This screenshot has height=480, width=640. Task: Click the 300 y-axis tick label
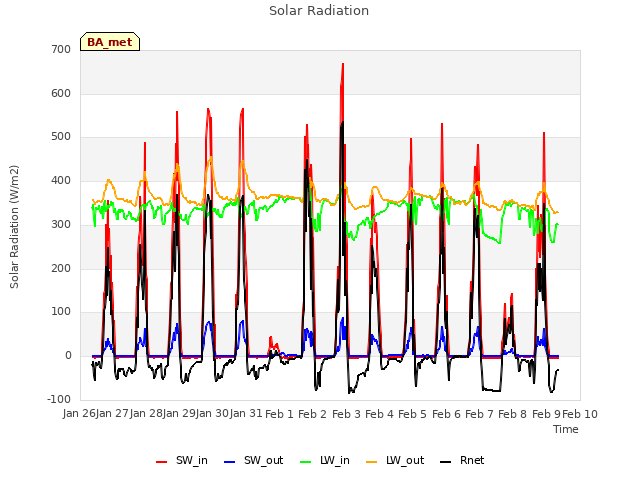(x=61, y=224)
